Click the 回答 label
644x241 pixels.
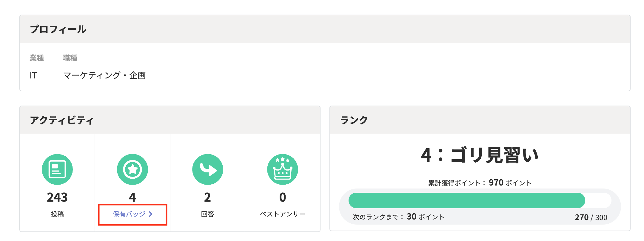207,214
